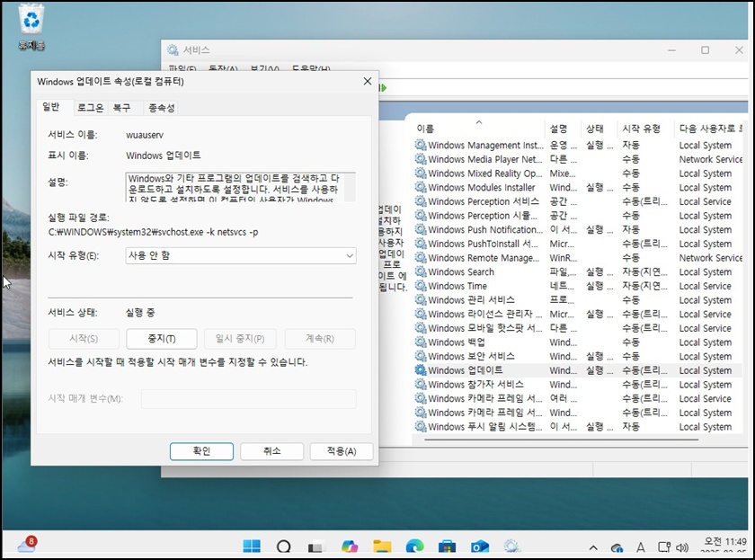This screenshot has height=560, width=755.
Task: Click the wuauserv service name text
Action: (145, 136)
